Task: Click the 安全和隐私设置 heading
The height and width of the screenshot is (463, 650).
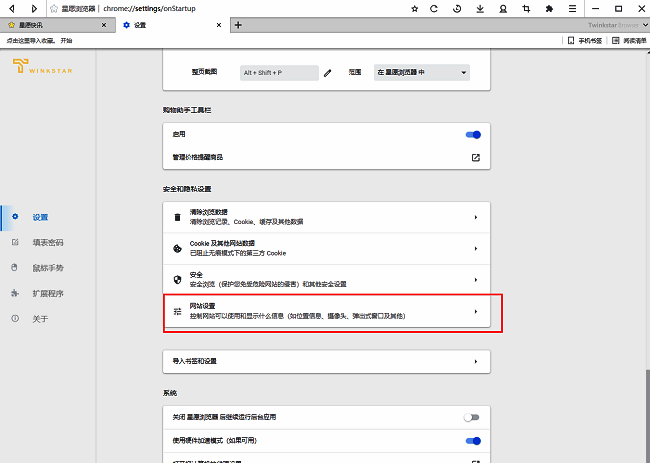Action: tap(187, 189)
